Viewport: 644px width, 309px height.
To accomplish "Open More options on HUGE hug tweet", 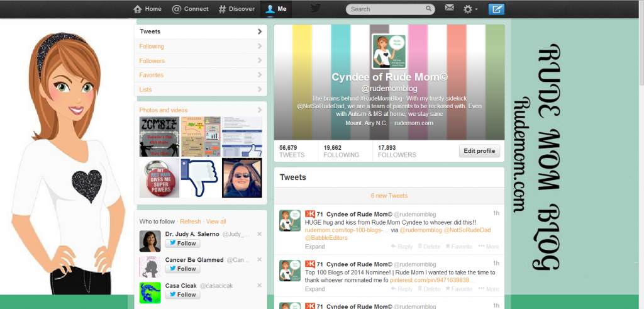I will point(488,247).
